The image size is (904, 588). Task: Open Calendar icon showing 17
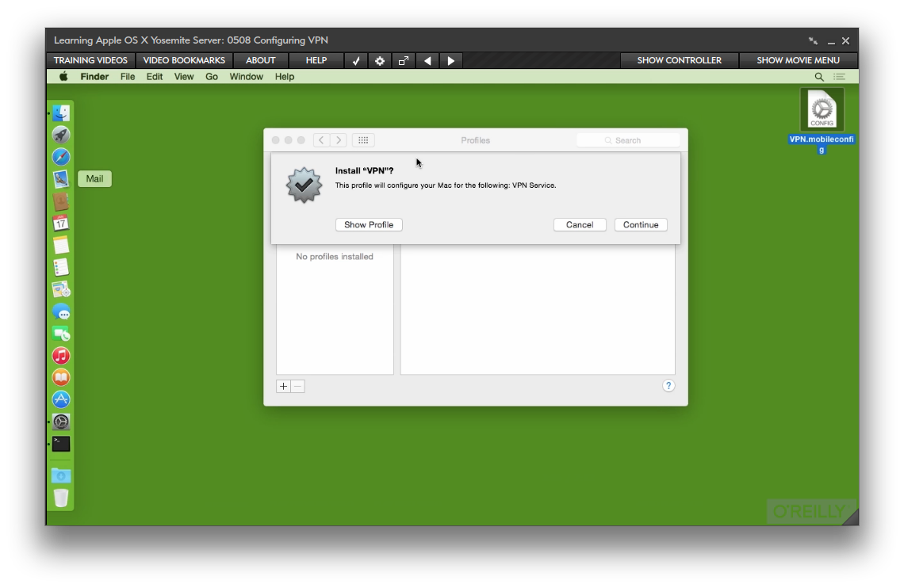tap(61, 223)
